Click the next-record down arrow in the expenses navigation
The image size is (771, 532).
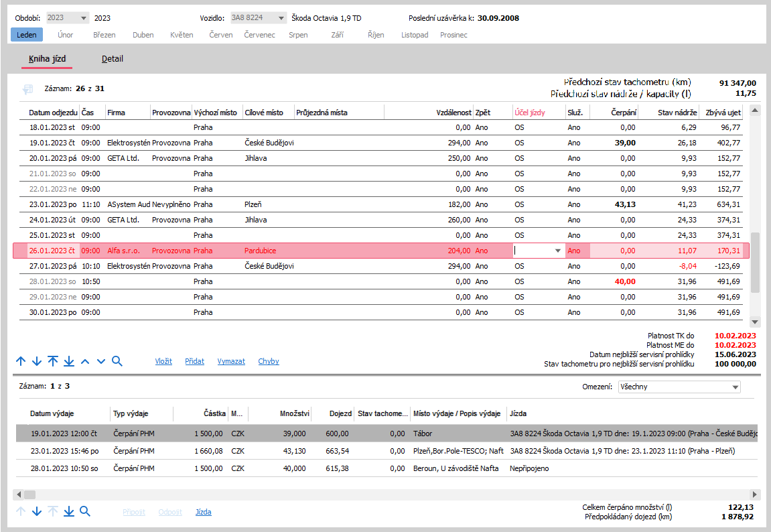click(37, 511)
